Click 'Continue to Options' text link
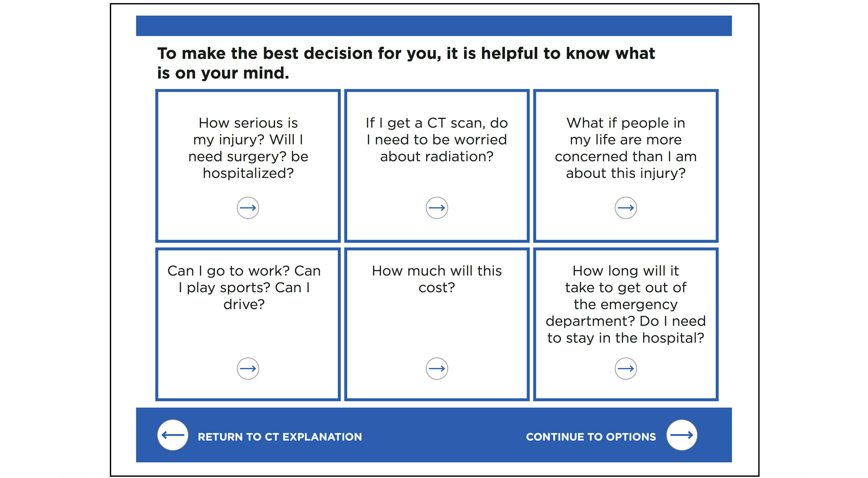 591,437
